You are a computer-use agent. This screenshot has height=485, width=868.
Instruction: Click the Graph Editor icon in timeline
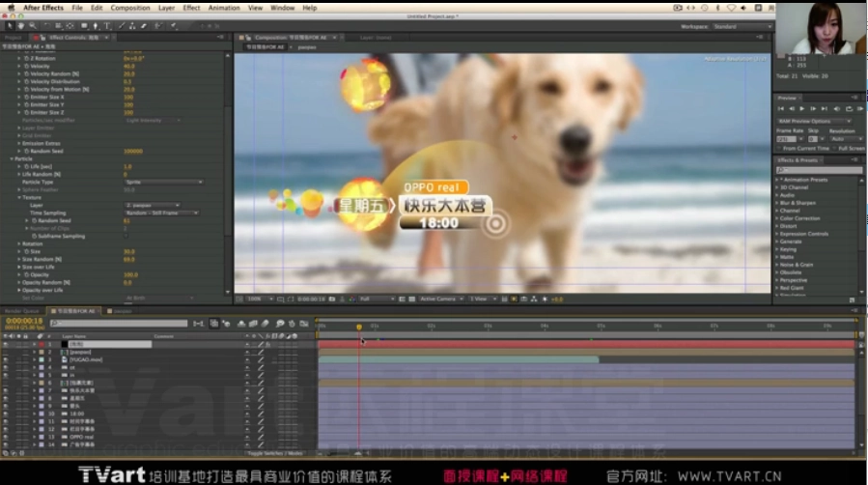pyautogui.click(x=304, y=324)
